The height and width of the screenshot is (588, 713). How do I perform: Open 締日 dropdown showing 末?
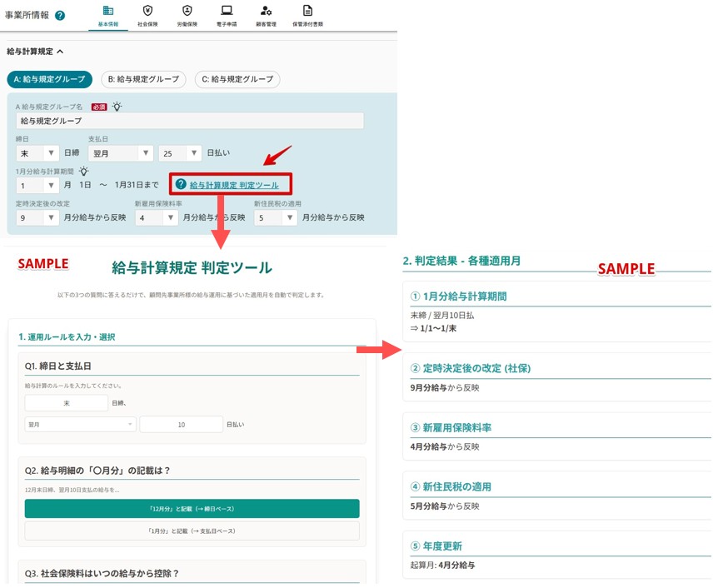pyautogui.click(x=37, y=153)
